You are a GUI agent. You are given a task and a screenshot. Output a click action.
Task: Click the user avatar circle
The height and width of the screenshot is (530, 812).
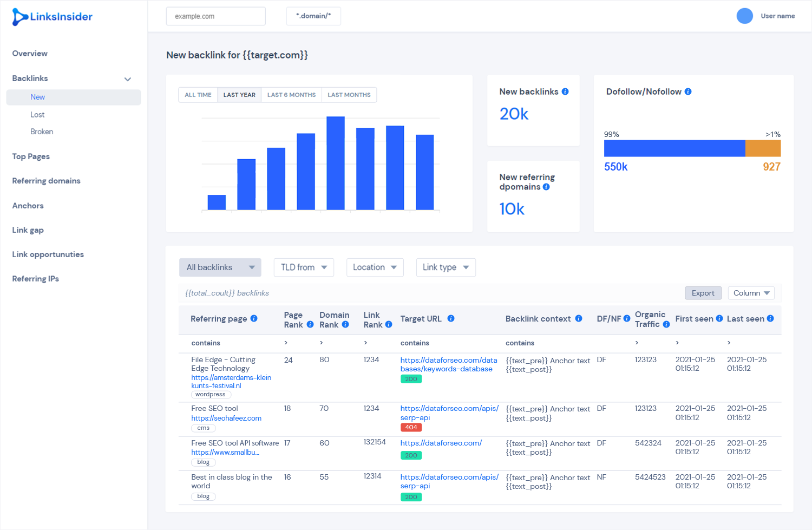coord(745,16)
